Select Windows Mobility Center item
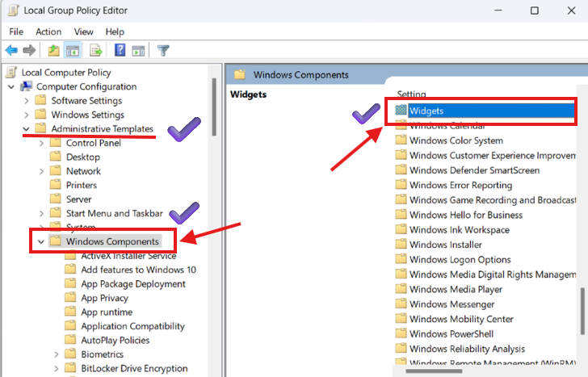The image size is (588, 377). (x=455, y=319)
